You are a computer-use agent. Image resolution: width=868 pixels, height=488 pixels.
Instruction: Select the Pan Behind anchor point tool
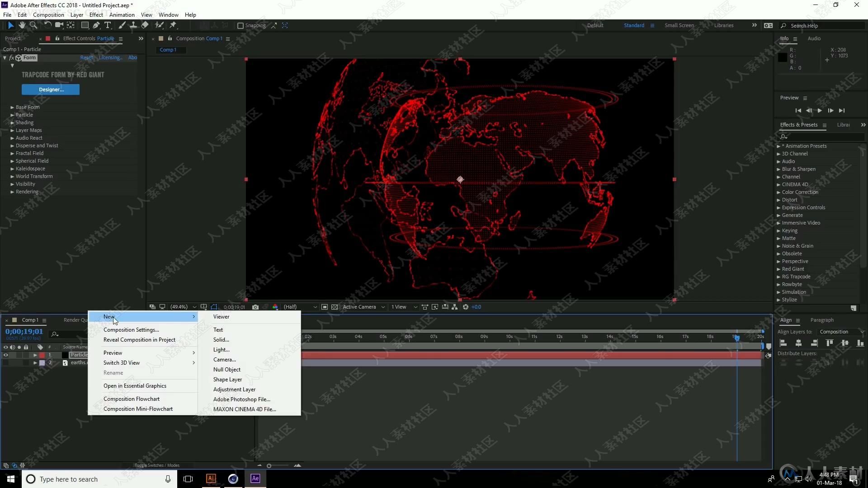71,25
